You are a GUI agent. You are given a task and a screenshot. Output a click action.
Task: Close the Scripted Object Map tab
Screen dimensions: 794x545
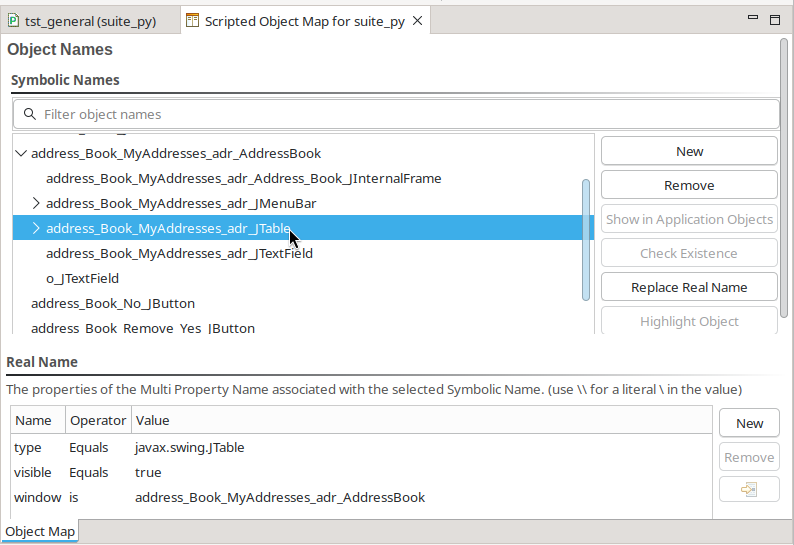tap(418, 21)
